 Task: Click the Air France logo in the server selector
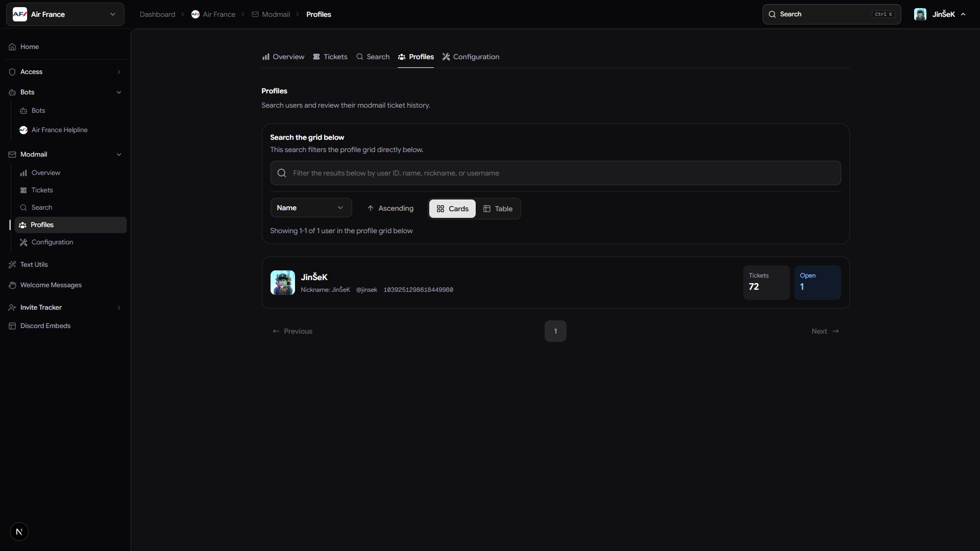20,14
